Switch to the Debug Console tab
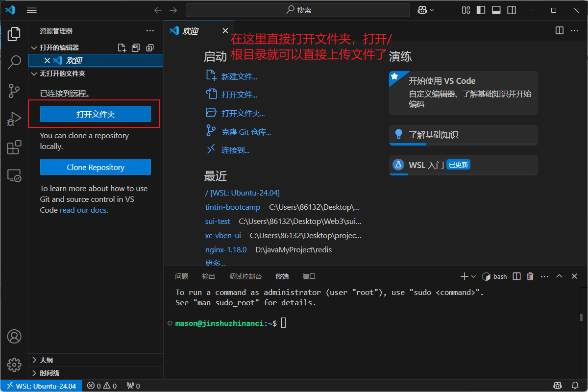Image resolution: width=588 pixels, height=392 pixels. click(245, 276)
